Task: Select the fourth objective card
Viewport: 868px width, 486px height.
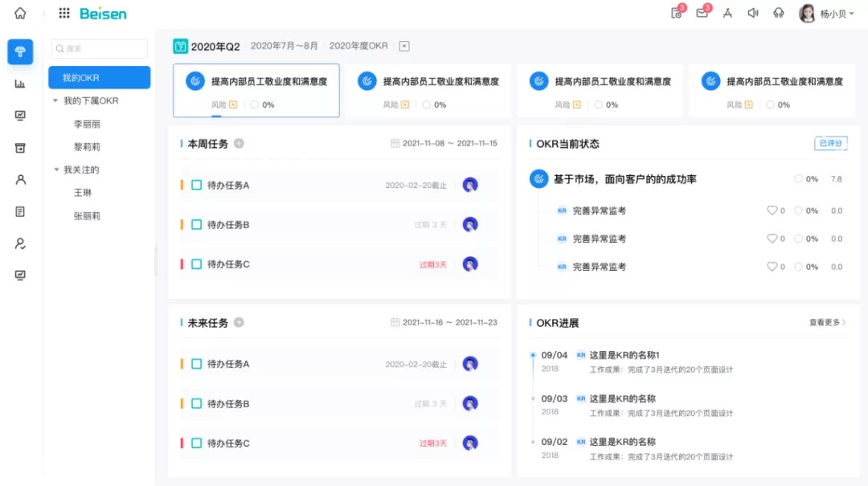Action: pos(771,90)
